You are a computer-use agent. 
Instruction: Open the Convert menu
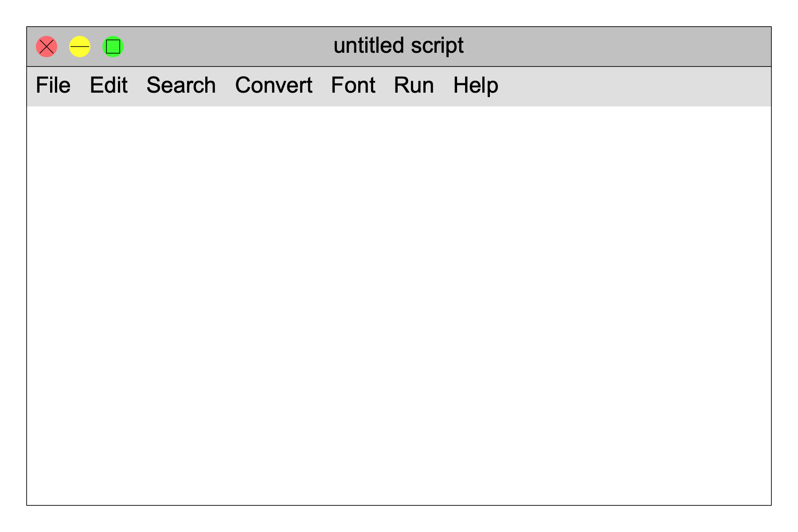274,85
